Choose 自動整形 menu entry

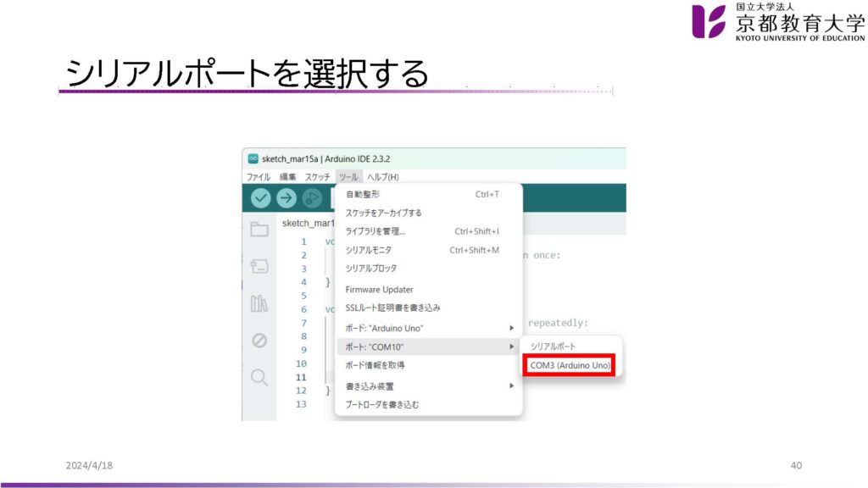tap(363, 194)
